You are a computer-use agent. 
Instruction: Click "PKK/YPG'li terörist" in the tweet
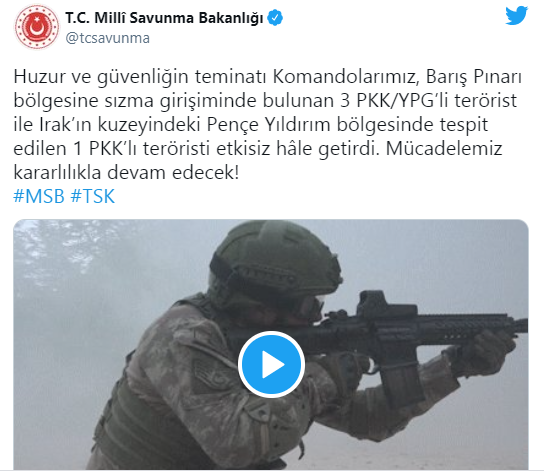(x=437, y=101)
